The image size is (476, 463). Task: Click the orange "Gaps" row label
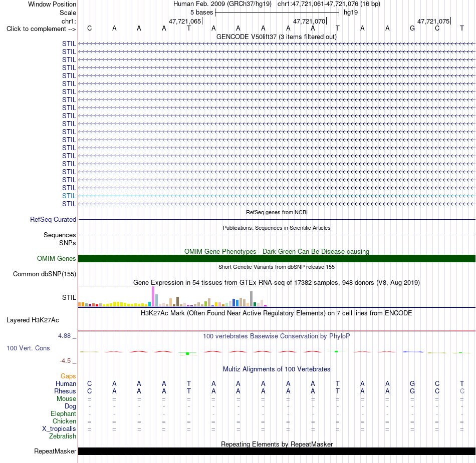[68, 376]
